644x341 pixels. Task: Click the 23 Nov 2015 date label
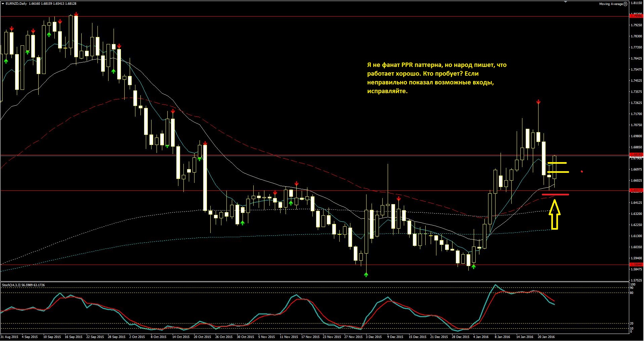coord(332,337)
